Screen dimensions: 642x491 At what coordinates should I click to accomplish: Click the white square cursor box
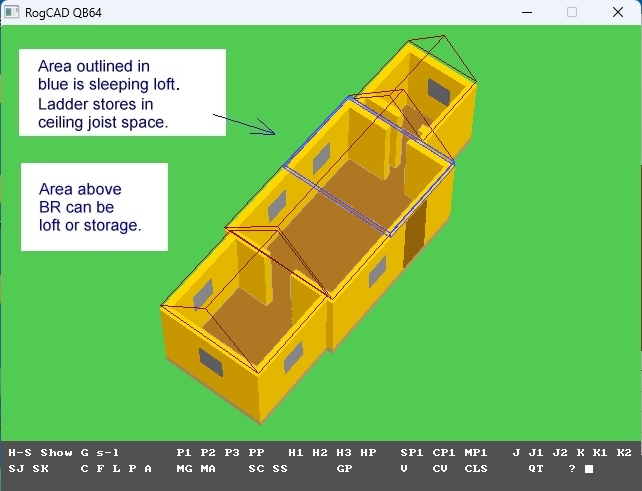tap(589, 468)
